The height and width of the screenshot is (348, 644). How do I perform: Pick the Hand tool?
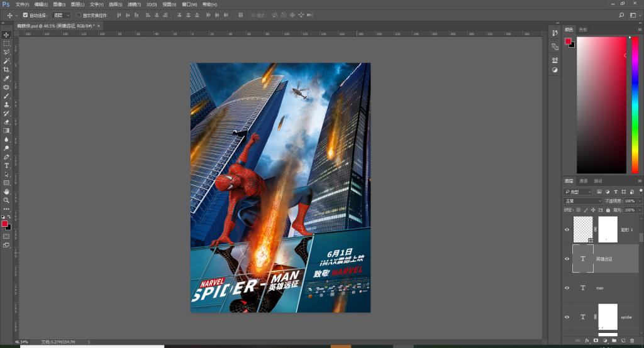pyautogui.click(x=6, y=192)
